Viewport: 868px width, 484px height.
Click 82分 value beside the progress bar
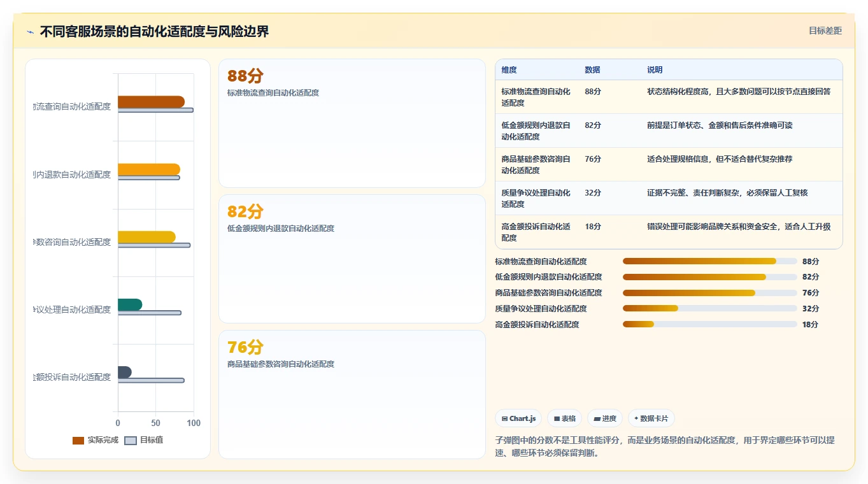click(811, 277)
